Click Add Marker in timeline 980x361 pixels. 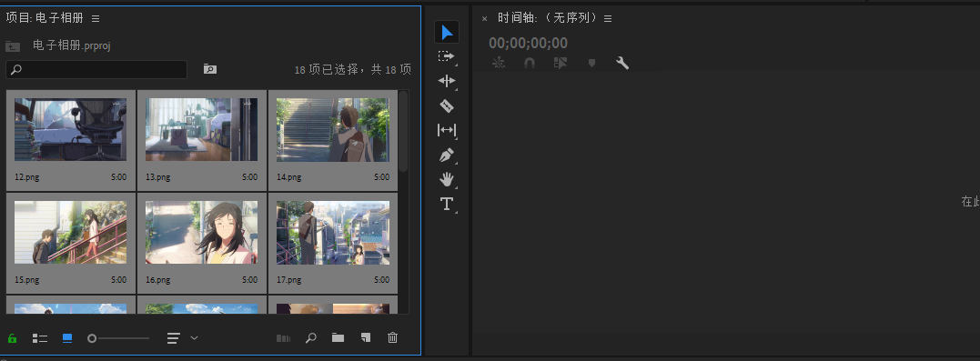coord(591,63)
